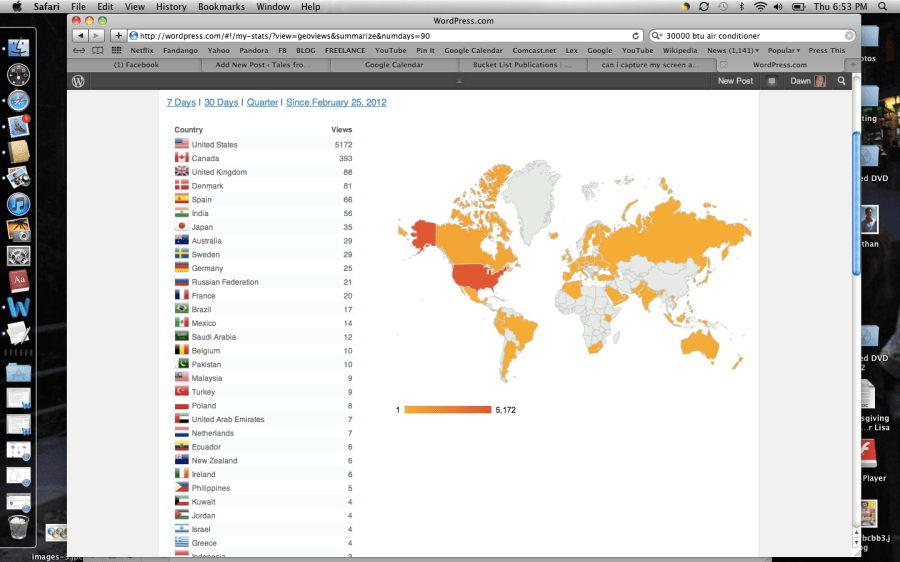Click the Since February 25, 2012 link
The height and width of the screenshot is (562, 900).
[x=336, y=102]
